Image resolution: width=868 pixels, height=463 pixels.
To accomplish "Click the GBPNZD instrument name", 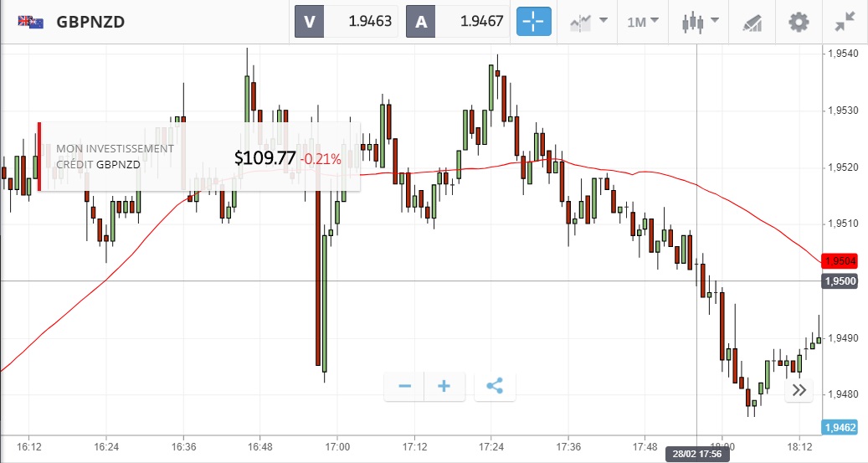I will tap(90, 23).
